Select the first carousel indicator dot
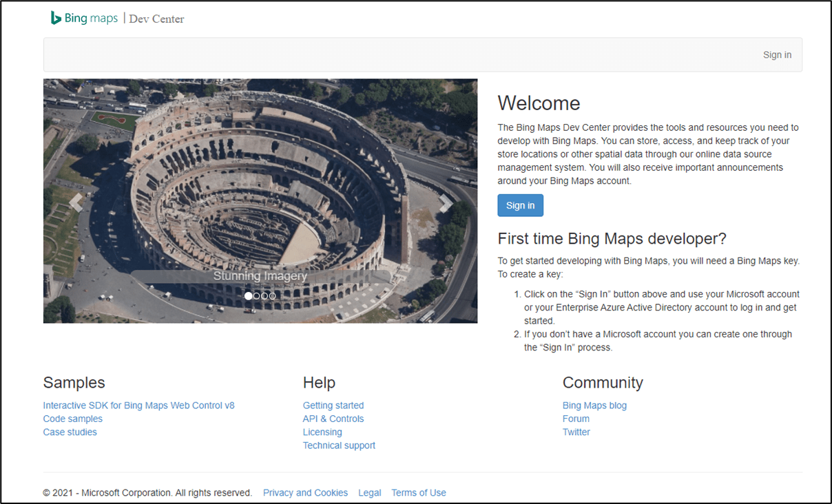Viewport: 832px width, 504px height. click(249, 295)
